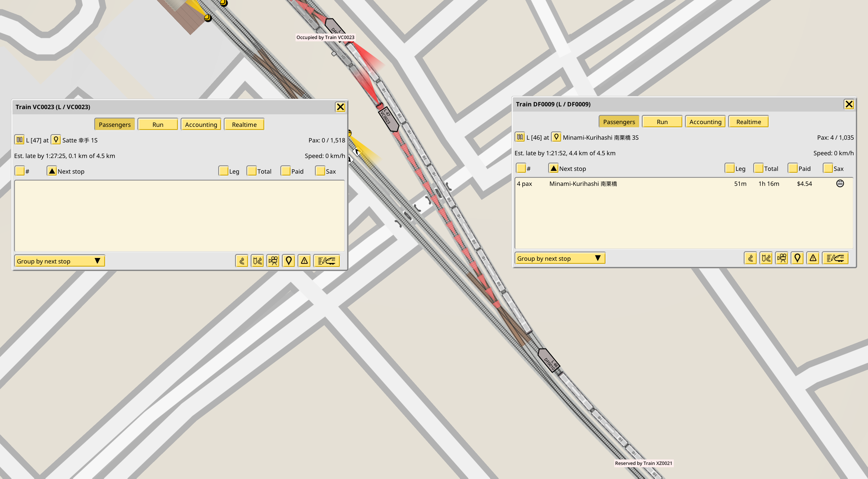The height and width of the screenshot is (479, 868).
Task: Open the Accounting tab in the DF0009 window
Action: pos(705,122)
